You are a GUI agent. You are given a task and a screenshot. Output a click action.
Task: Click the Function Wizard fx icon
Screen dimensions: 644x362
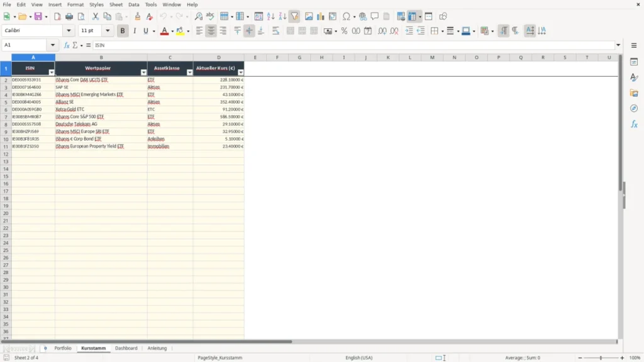[x=67, y=45]
